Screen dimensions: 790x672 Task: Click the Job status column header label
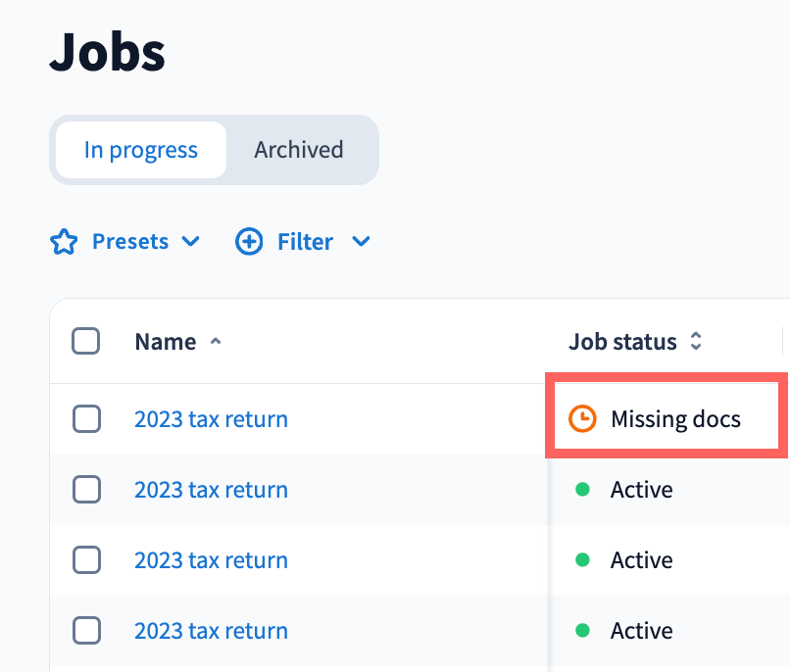coord(622,341)
